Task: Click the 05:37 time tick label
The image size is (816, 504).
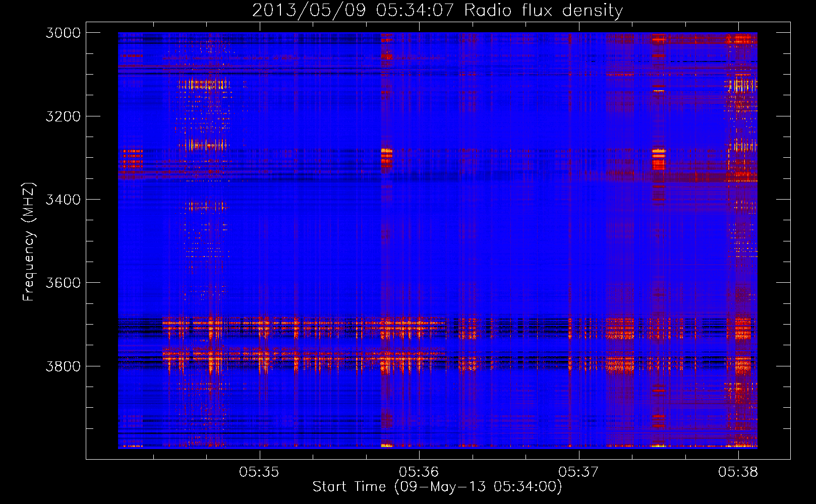Action: click(578, 472)
